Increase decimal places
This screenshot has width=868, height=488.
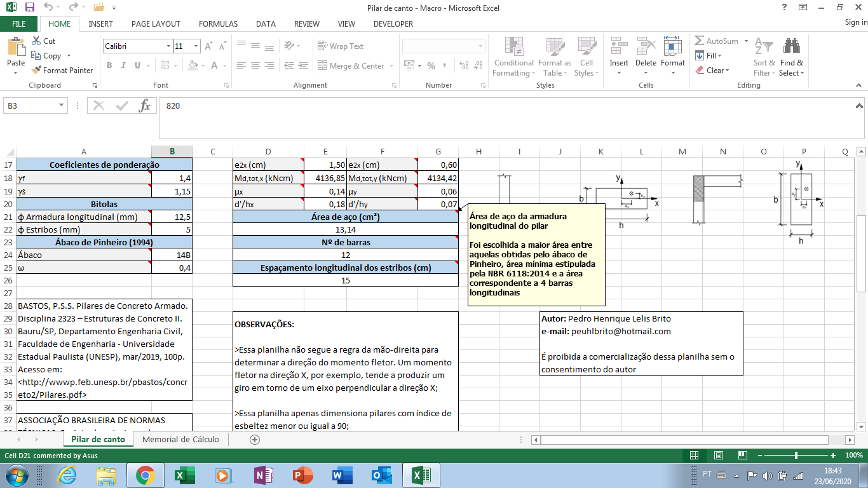463,65
